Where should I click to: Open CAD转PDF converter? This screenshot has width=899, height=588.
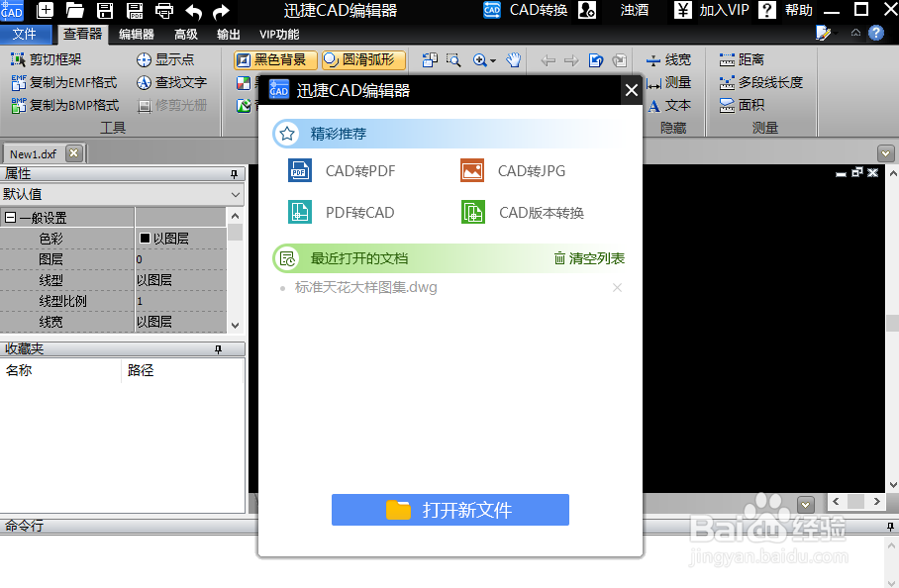[x=342, y=171]
